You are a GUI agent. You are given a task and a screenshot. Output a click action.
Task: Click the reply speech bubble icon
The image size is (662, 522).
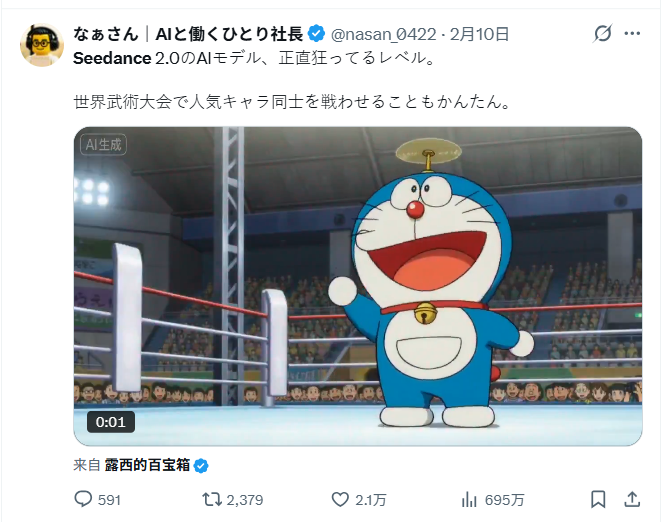(x=83, y=499)
